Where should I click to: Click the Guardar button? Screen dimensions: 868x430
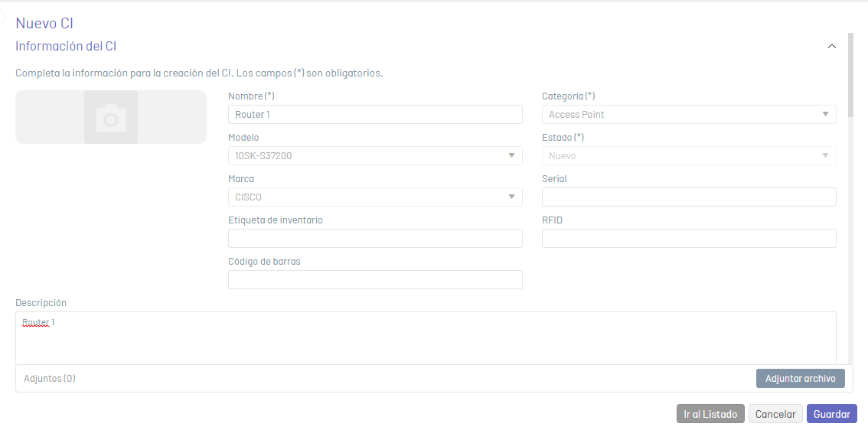pos(832,414)
